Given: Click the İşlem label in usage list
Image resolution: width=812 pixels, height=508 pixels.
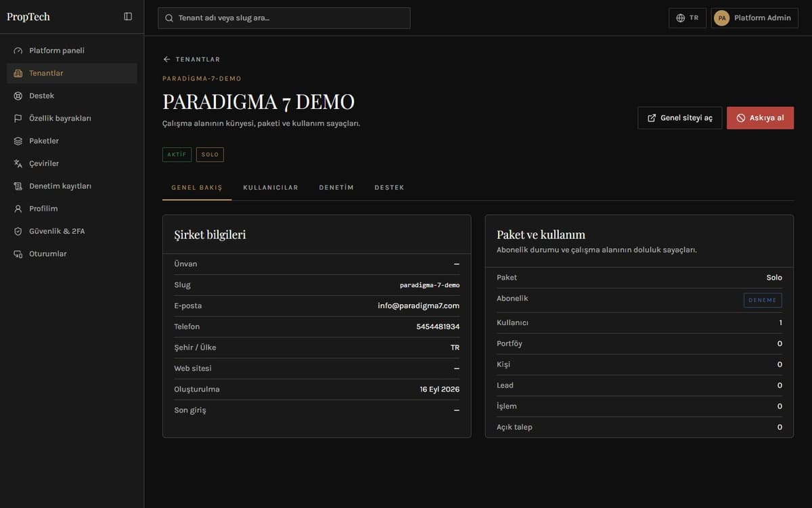Looking at the screenshot, I should point(507,406).
